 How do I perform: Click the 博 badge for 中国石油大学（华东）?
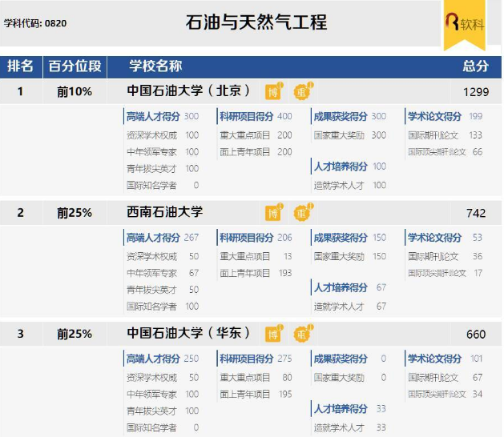coord(274,334)
